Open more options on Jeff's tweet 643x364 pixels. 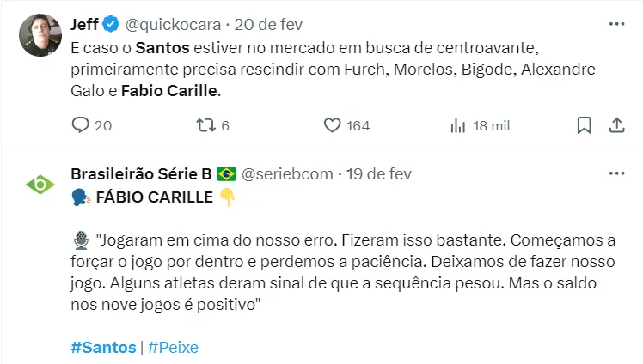616,23
